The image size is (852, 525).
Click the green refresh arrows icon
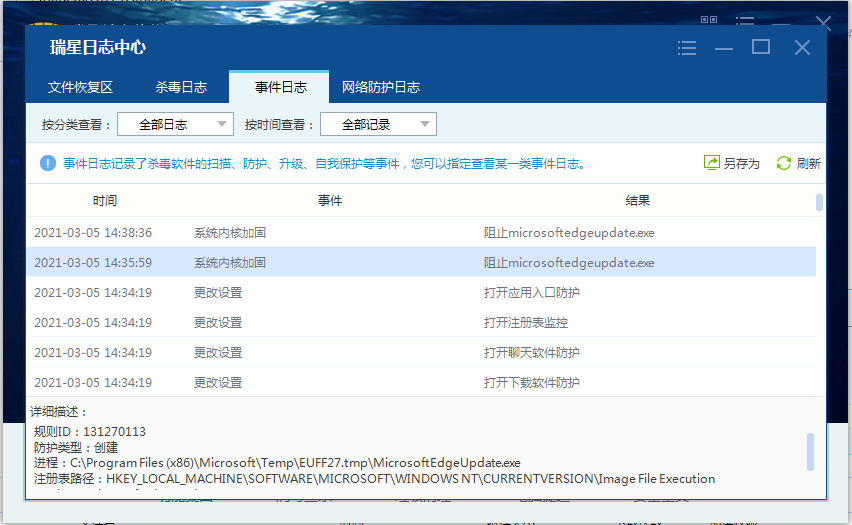coord(784,163)
